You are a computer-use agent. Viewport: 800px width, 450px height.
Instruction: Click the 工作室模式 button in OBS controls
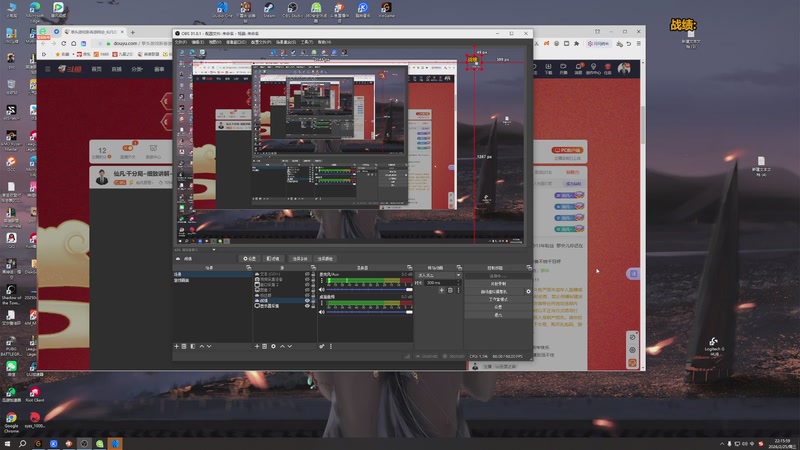click(x=498, y=299)
